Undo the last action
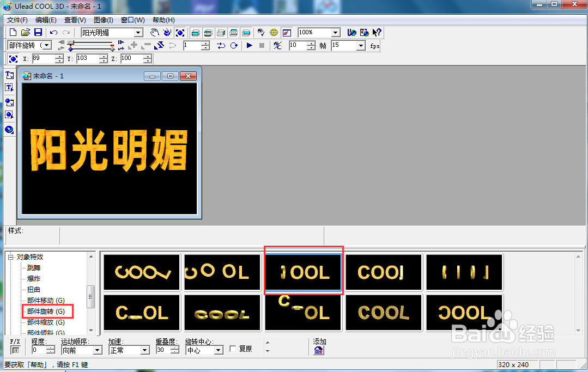This screenshot has width=588, height=372. point(53,33)
